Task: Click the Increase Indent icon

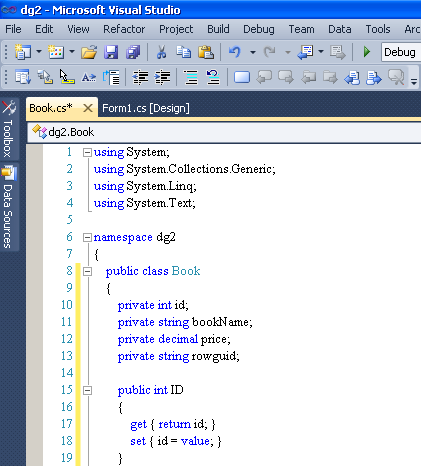Action: pos(162,77)
